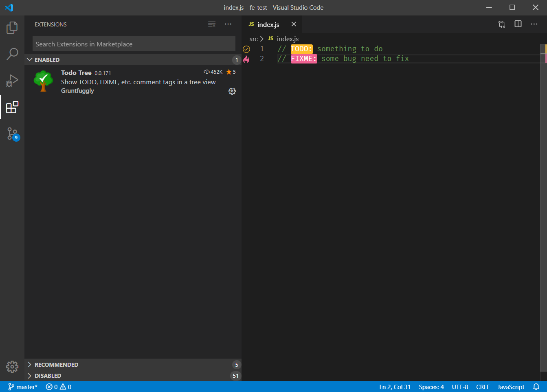Close the index.js editor tab
Viewport: 547px width, 392px height.
tap(294, 24)
